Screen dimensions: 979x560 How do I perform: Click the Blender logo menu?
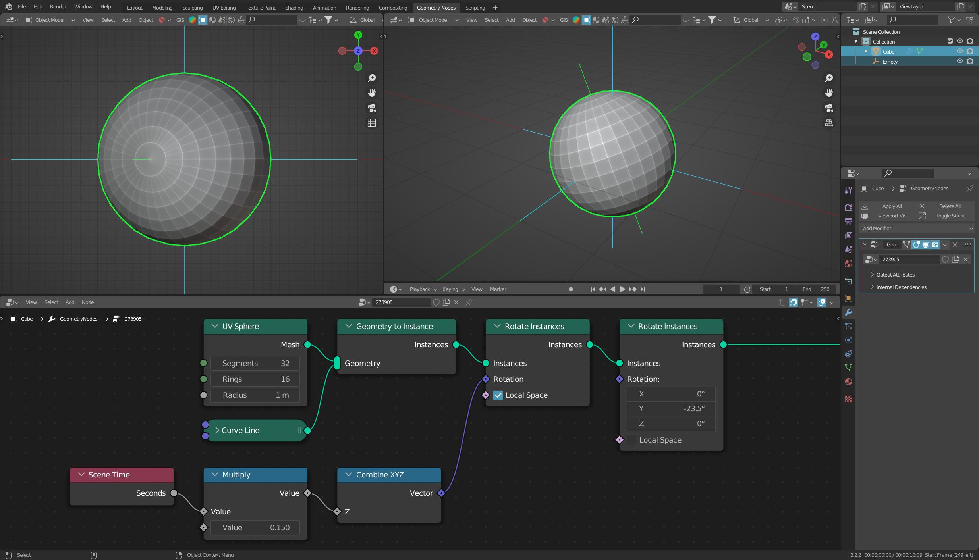(8, 7)
